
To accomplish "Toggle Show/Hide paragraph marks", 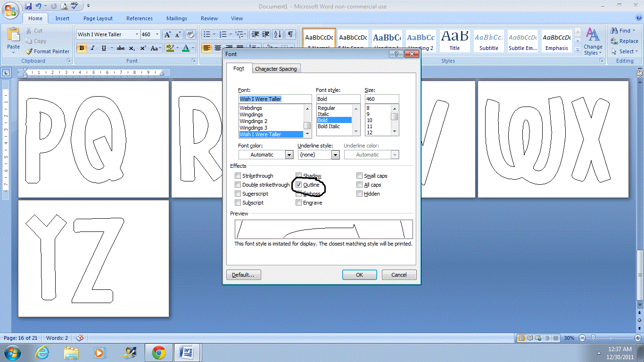I will (x=290, y=34).
